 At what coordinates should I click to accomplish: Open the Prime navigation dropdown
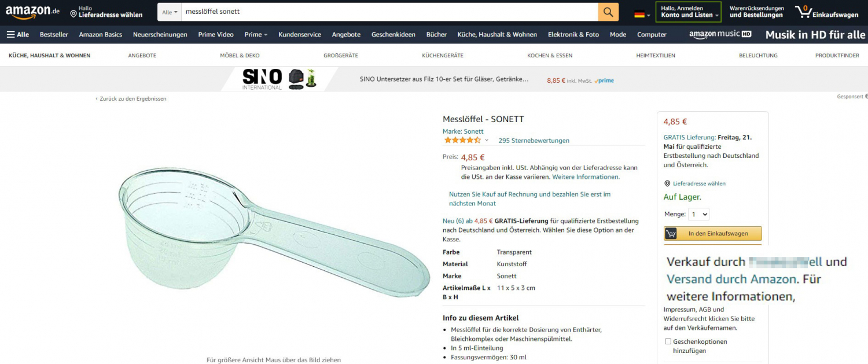256,35
